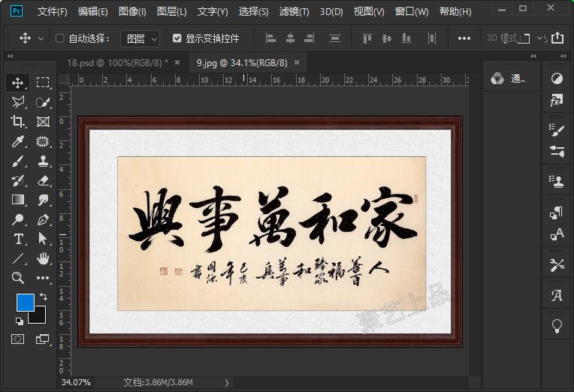574x392 pixels.
Task: Select the Eraser tool
Action: 43,180
